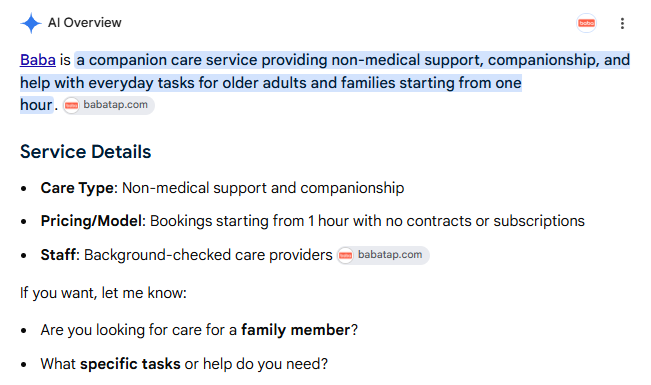Click the babatap.com source chip after 'hour'
The width and height of the screenshot is (651, 385).
coord(109,105)
